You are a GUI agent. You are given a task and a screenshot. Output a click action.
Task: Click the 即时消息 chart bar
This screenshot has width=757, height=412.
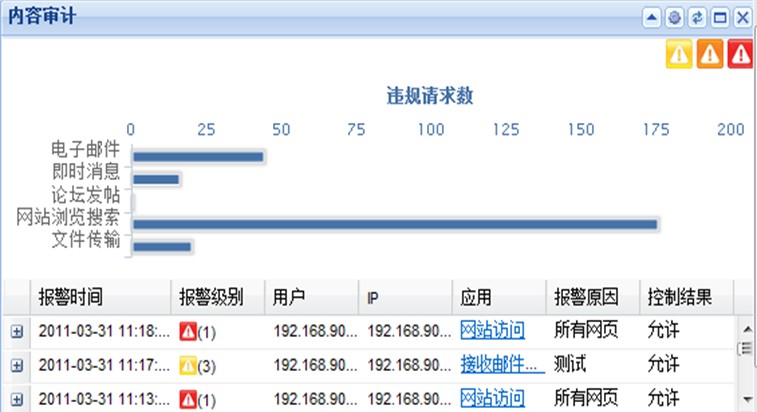156,180
